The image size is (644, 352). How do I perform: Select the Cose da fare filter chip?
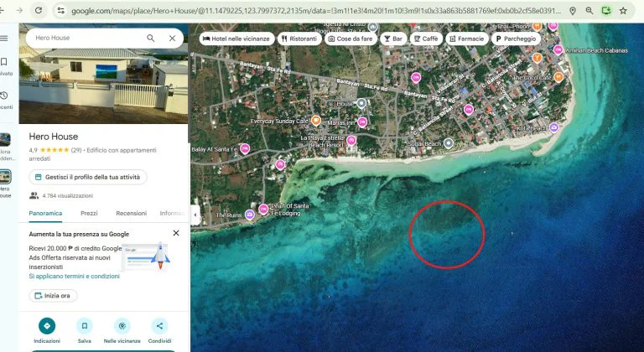point(351,39)
